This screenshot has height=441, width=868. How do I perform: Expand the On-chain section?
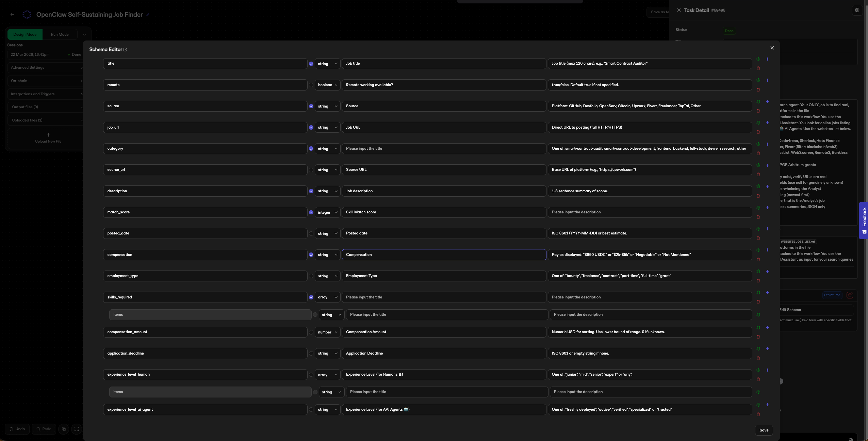tap(46, 81)
